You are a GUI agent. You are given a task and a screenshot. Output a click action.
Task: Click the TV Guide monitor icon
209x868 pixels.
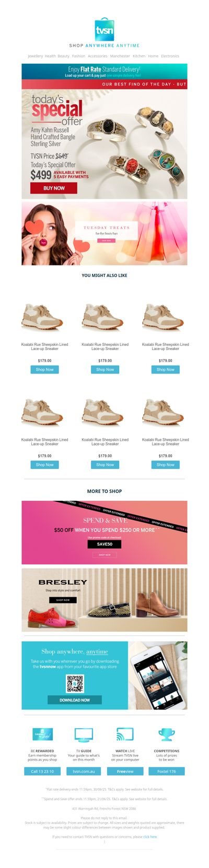(84, 734)
